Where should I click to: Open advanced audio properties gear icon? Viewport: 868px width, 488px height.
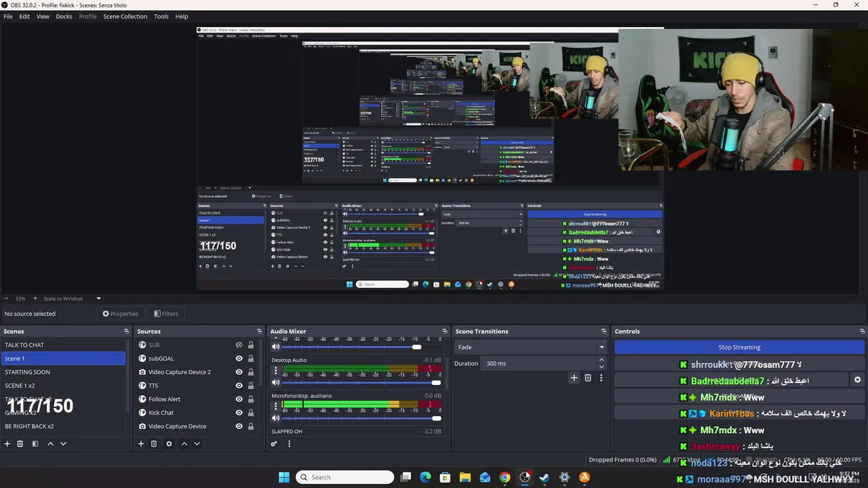(274, 444)
